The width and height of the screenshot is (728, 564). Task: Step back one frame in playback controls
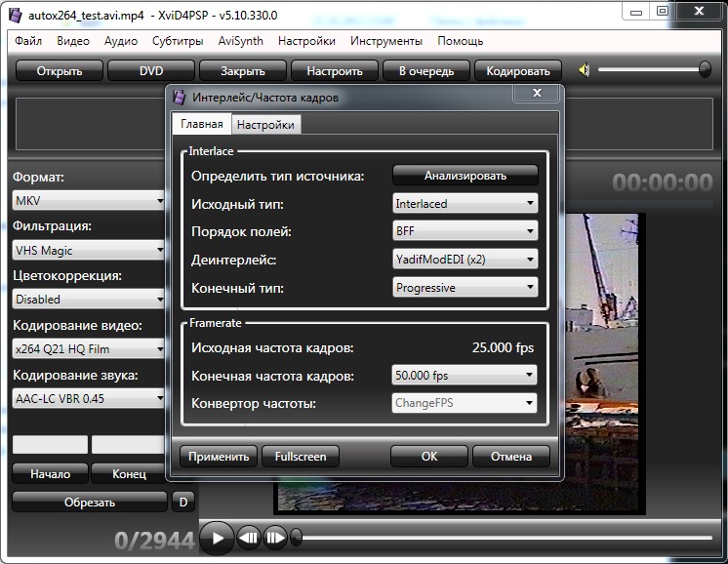click(x=249, y=537)
